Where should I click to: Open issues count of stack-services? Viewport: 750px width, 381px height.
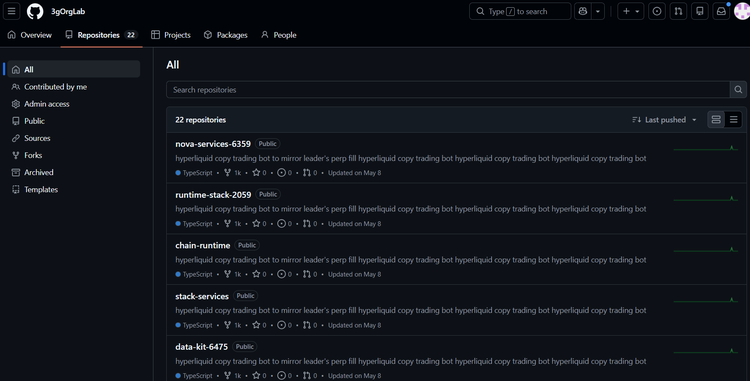[x=285, y=325]
